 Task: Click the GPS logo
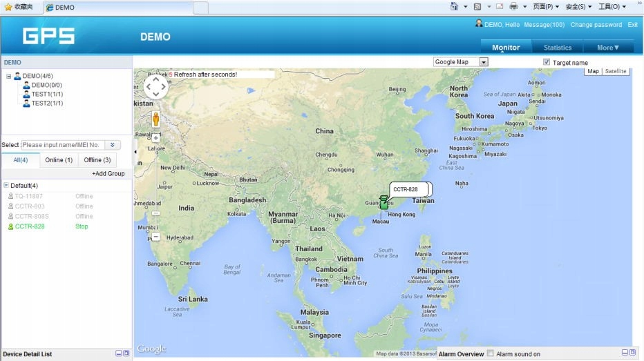click(x=49, y=36)
